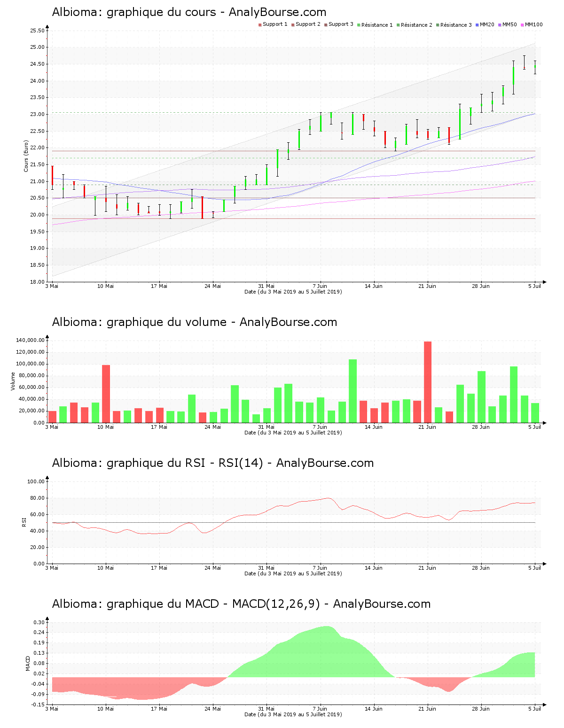Click the MM50 moving average legend entry

508,24
